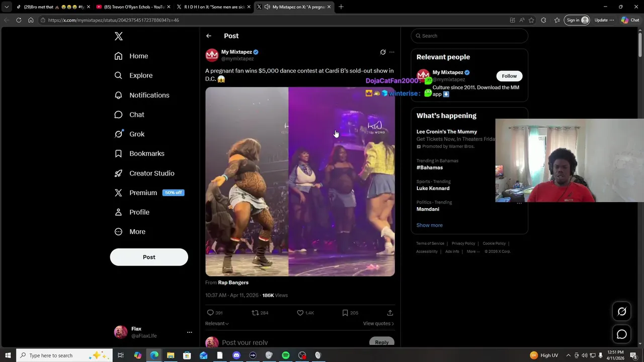Open File Explorer from the taskbar
Image resolution: width=644 pixels, height=362 pixels.
[171, 355]
